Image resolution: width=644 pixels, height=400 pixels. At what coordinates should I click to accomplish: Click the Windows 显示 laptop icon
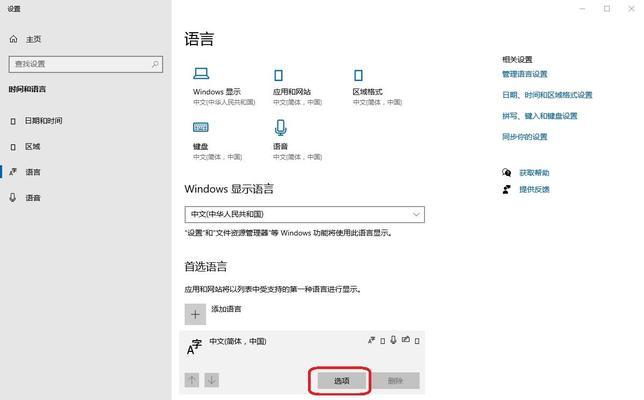tap(201, 74)
